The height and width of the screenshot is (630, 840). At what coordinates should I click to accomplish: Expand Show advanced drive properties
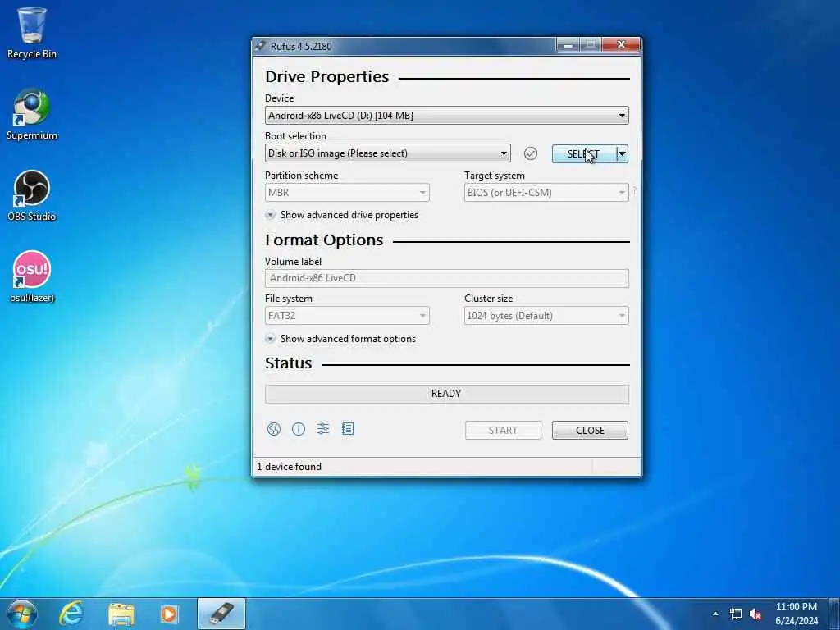[342, 215]
